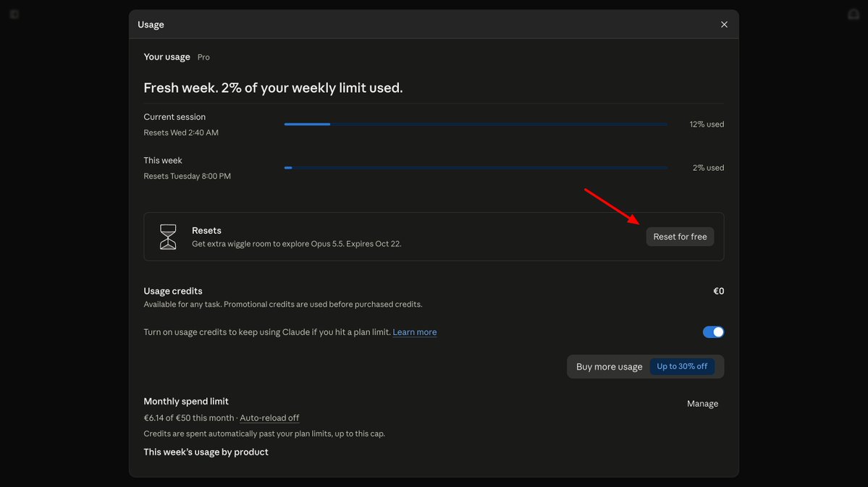Click the Pro plan label

coord(203,57)
